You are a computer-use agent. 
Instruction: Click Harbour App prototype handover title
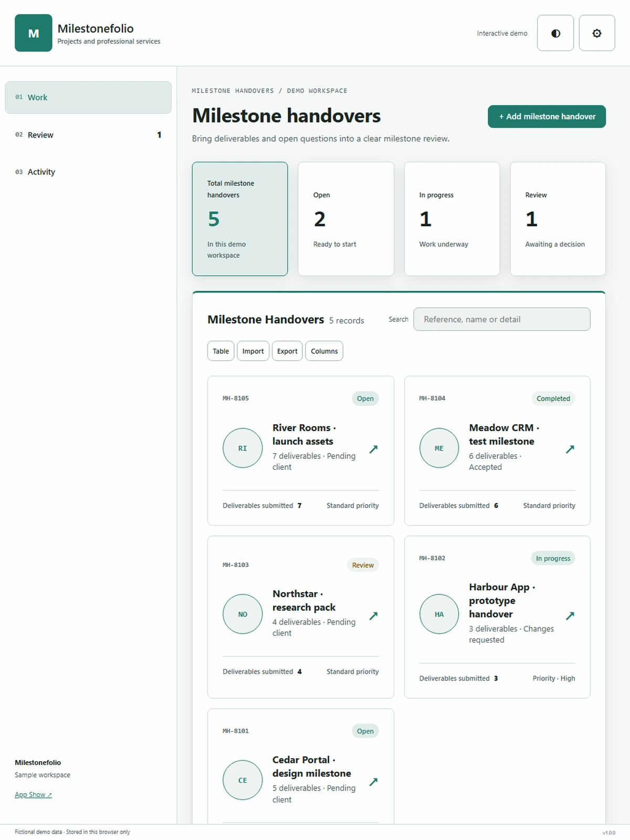[502, 601]
